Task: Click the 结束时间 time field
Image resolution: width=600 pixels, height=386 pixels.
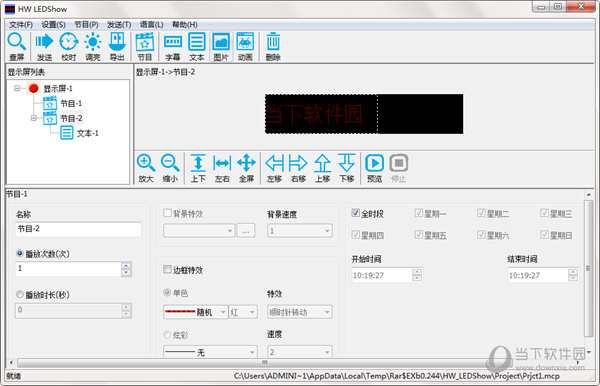Action: [543, 275]
